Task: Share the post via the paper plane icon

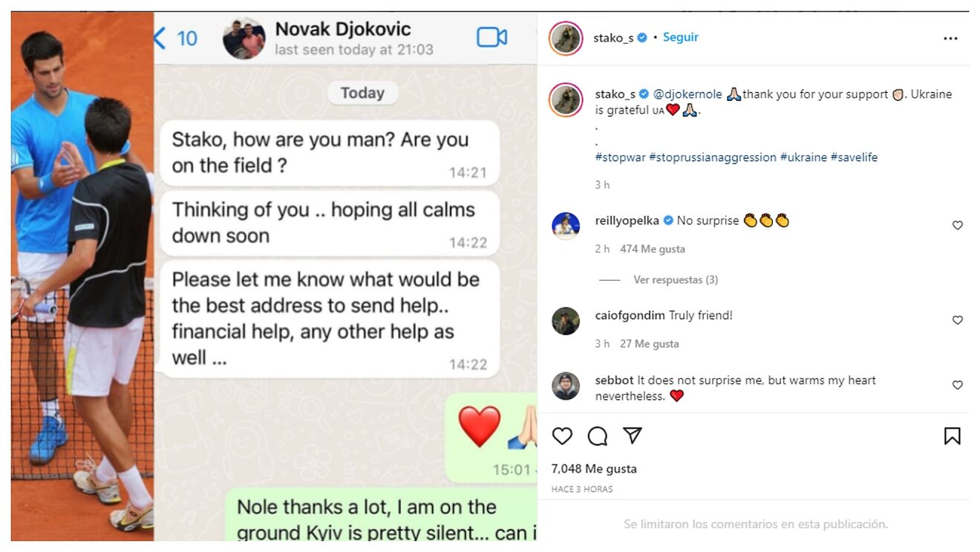Action: pos(633,435)
